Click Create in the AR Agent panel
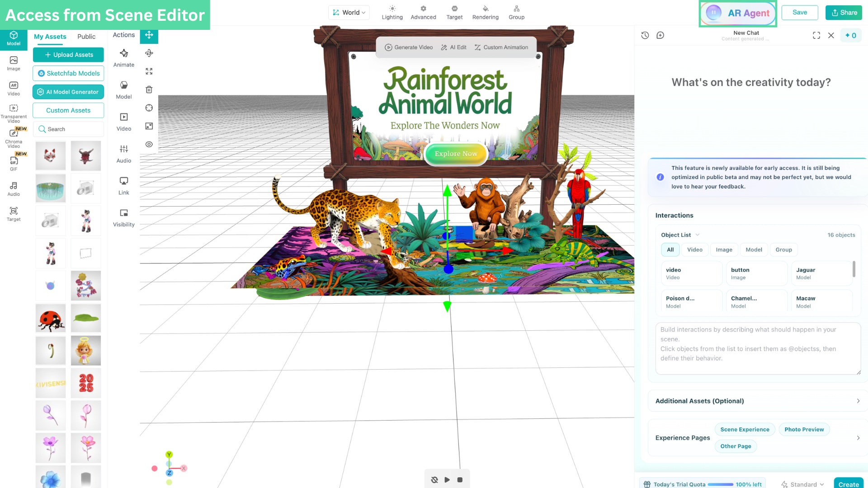The image size is (868, 488). tap(849, 484)
